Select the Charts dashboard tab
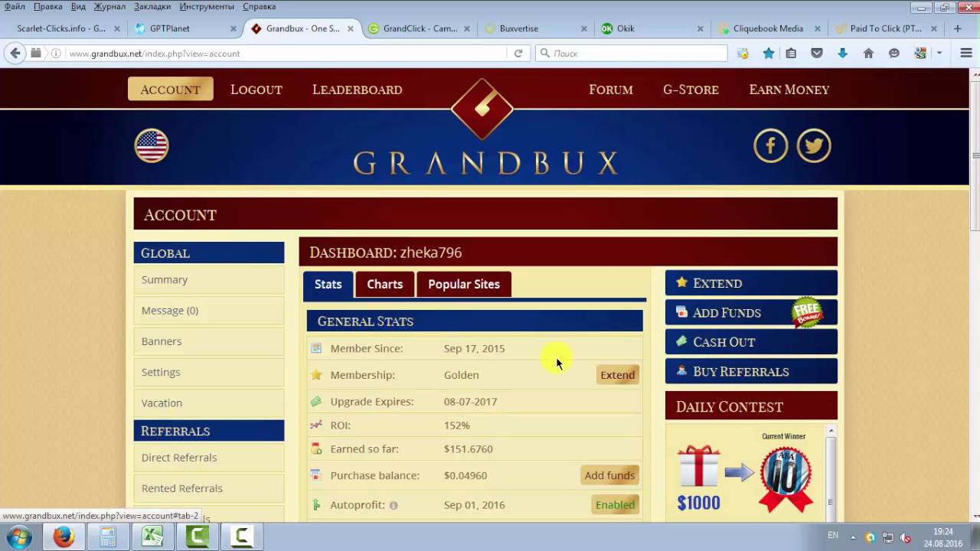The image size is (980, 551). point(384,284)
